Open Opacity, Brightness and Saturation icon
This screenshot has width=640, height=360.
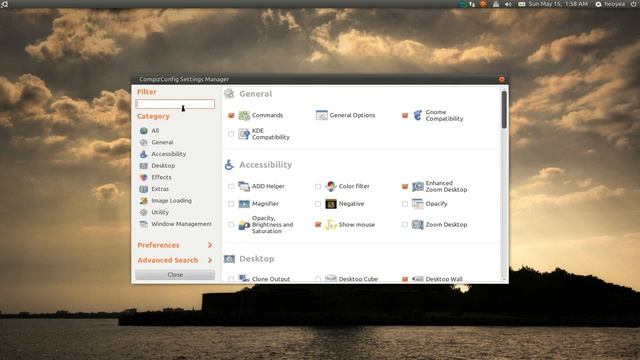(x=244, y=225)
